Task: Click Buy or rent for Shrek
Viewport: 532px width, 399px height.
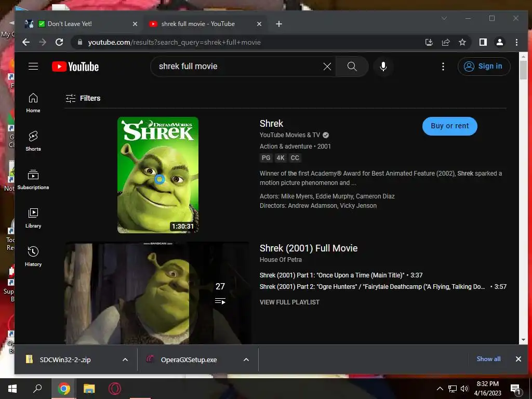Action: coord(449,126)
